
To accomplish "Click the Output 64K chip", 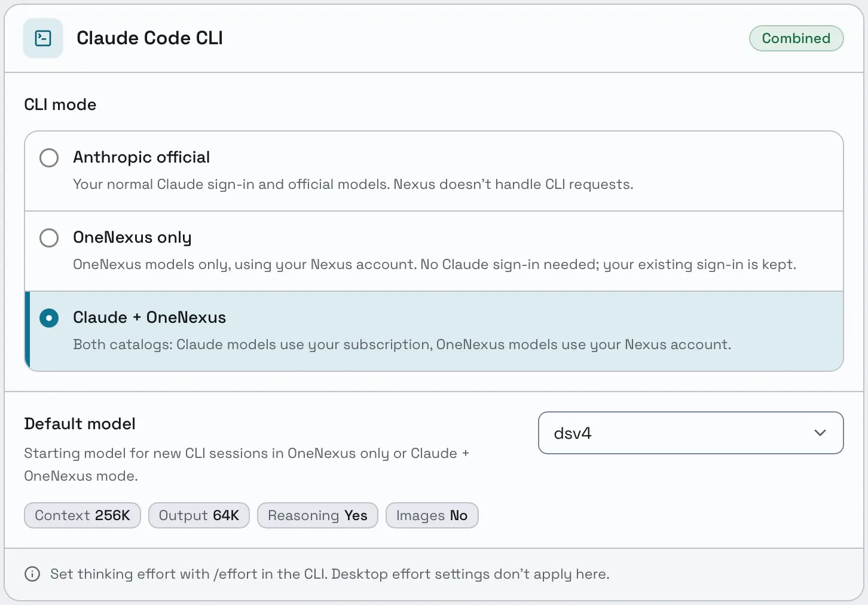I will pos(199,515).
